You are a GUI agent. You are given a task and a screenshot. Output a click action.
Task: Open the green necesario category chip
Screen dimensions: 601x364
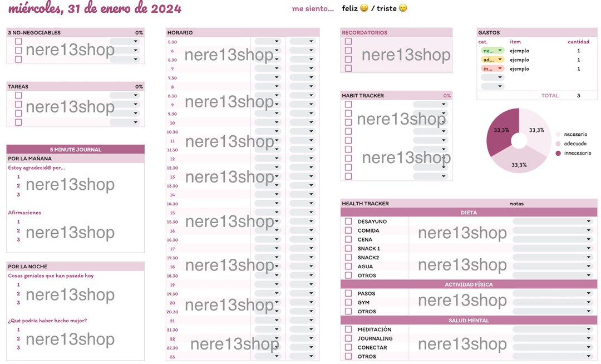tap(492, 51)
